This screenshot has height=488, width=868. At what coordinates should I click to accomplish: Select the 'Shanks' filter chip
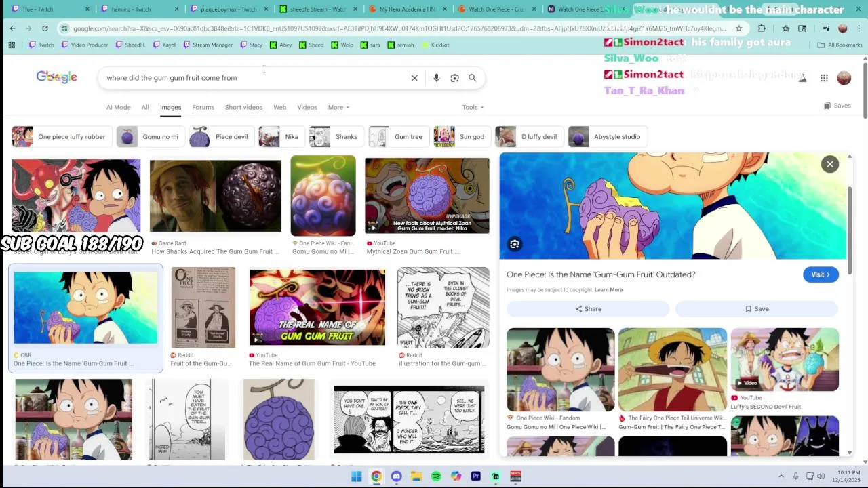click(336, 136)
